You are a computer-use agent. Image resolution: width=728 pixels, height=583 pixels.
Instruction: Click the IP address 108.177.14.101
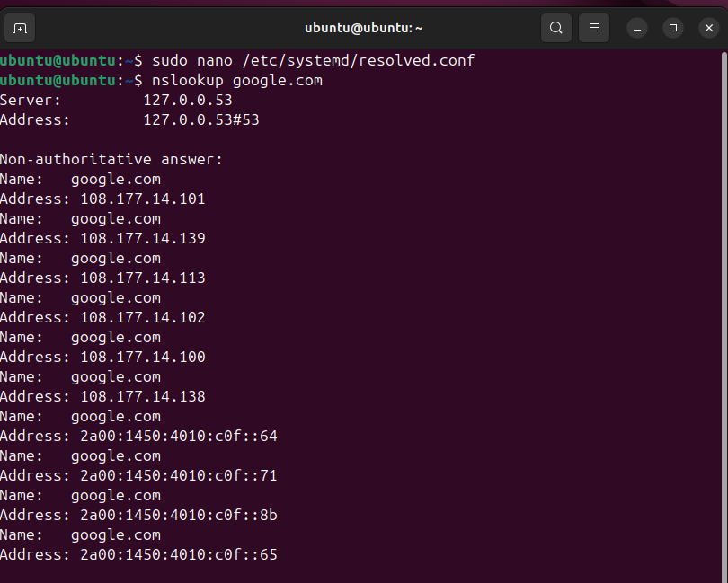[x=143, y=199]
